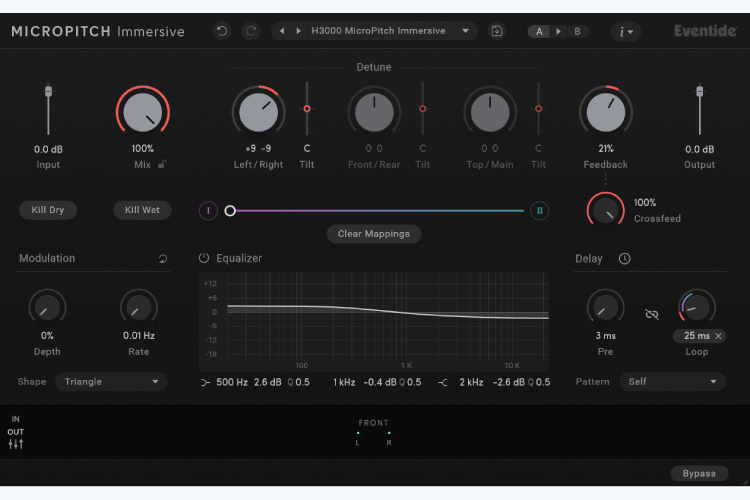Select the IN meter view

[x=15, y=419]
